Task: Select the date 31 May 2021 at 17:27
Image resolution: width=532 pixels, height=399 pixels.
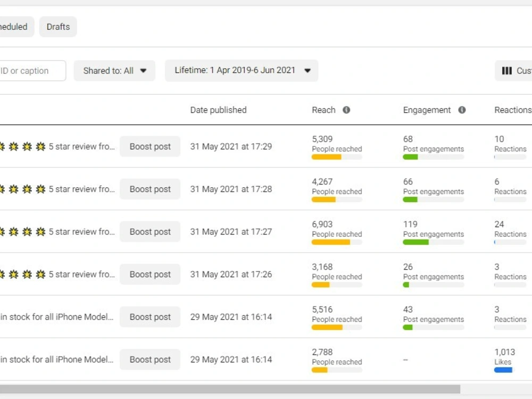Action: 231,232
